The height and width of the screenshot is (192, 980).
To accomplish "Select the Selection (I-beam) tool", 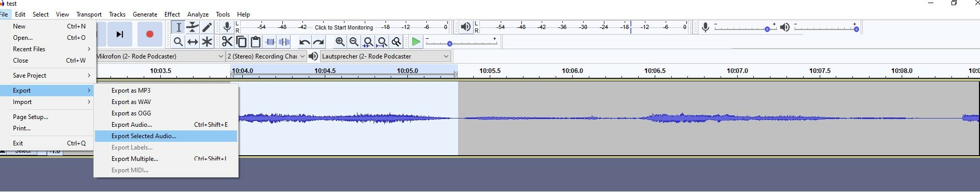I will [178, 27].
